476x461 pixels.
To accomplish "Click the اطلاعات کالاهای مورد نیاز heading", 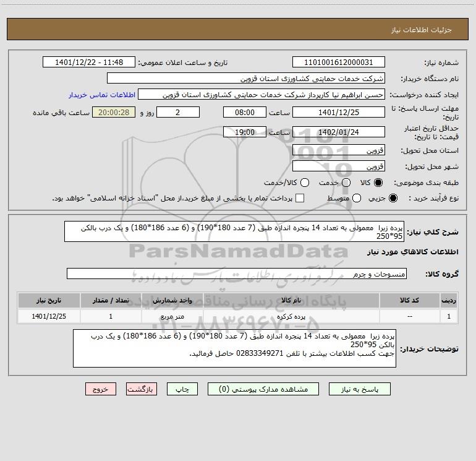I will (412, 252).
